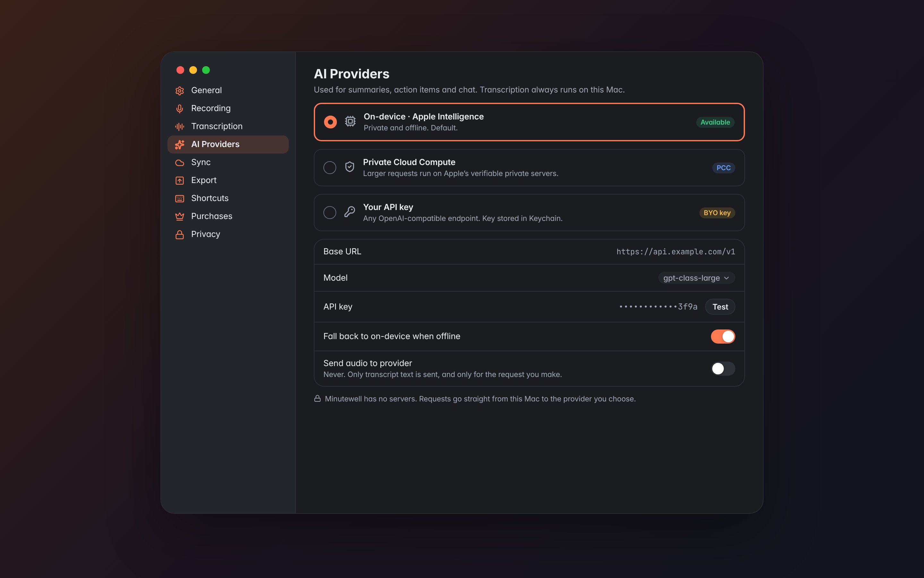The width and height of the screenshot is (924, 578).
Task: Click the key icon for Your API key
Action: pos(349,212)
